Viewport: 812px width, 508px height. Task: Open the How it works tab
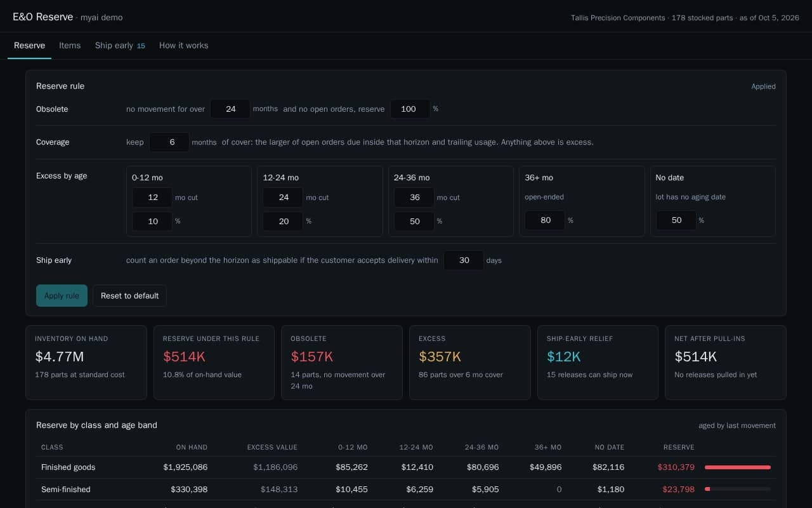coord(184,46)
